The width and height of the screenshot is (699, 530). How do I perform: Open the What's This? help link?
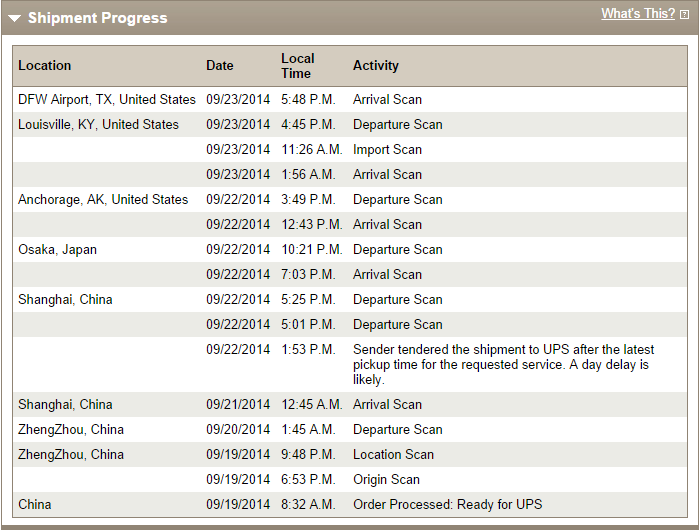pyautogui.click(x=638, y=13)
